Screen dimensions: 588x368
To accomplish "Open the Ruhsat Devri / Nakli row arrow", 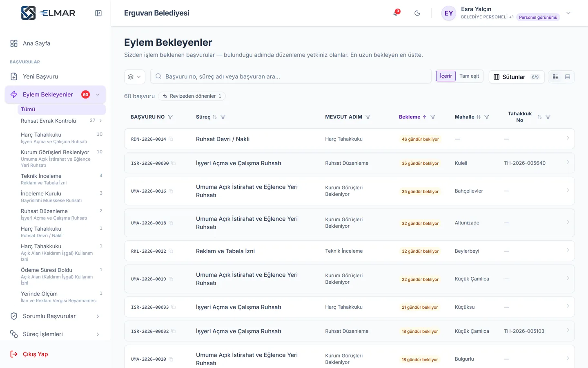I will coord(568,138).
